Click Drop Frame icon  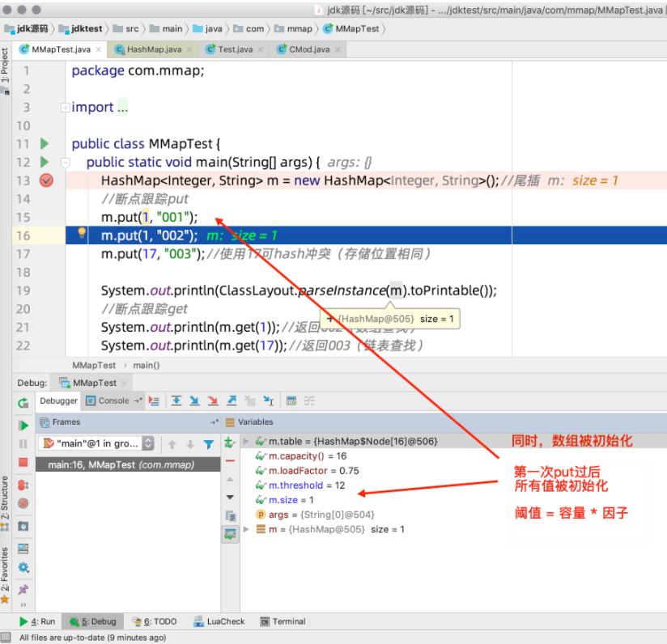coord(249,400)
